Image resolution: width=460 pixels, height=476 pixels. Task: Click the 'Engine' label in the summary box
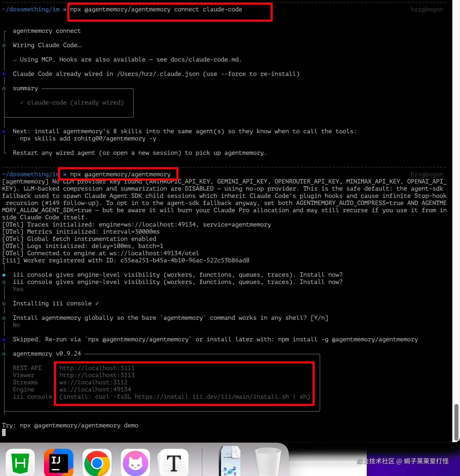[24, 389]
